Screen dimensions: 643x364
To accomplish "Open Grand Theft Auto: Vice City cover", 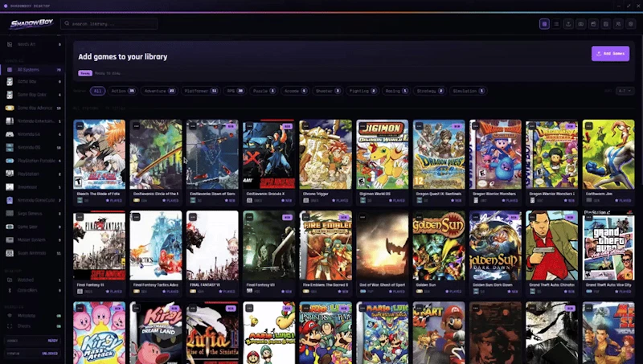I will click(608, 245).
